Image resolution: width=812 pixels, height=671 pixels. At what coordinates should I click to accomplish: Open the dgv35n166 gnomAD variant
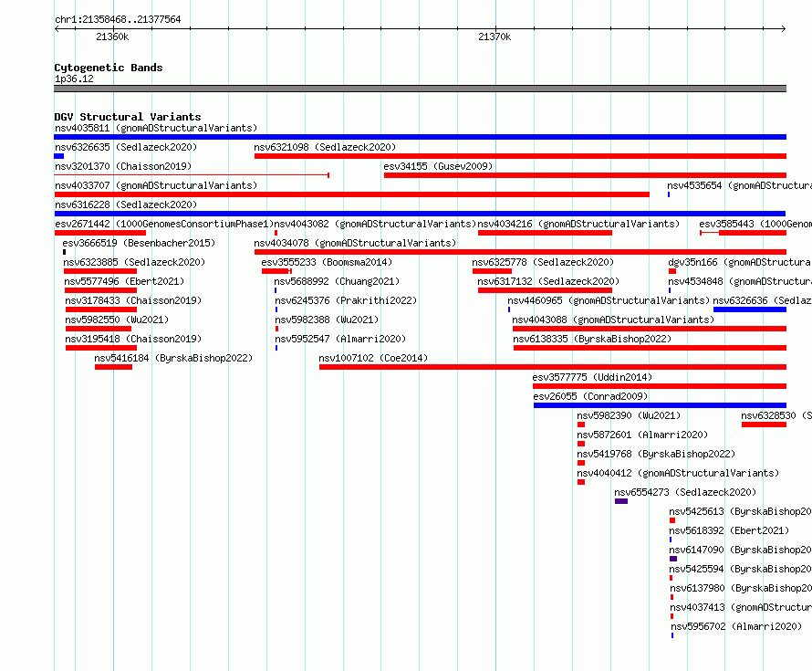740,262
